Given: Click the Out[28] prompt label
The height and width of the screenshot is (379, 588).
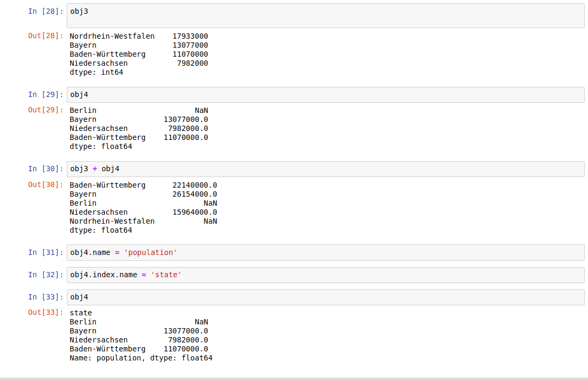Looking at the screenshot, I should pos(46,36).
